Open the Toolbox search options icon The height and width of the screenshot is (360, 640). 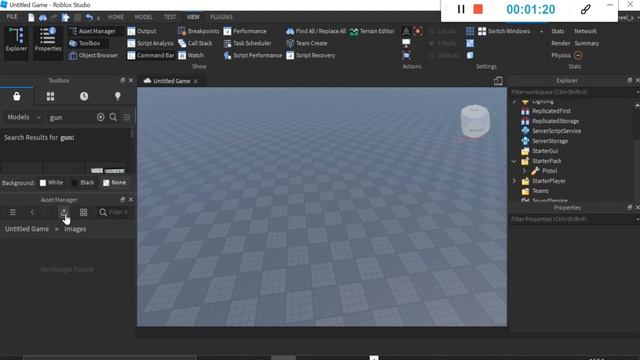point(127,118)
